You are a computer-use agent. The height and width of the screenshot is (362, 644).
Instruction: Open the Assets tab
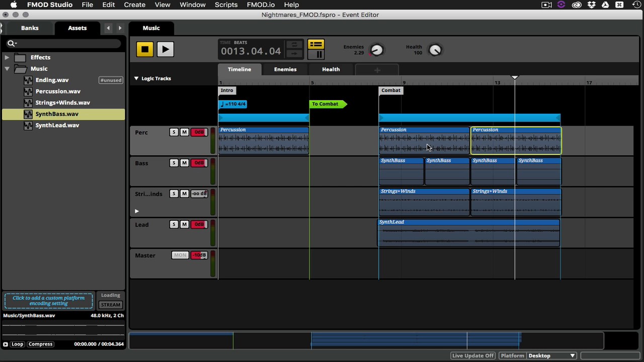[77, 28]
